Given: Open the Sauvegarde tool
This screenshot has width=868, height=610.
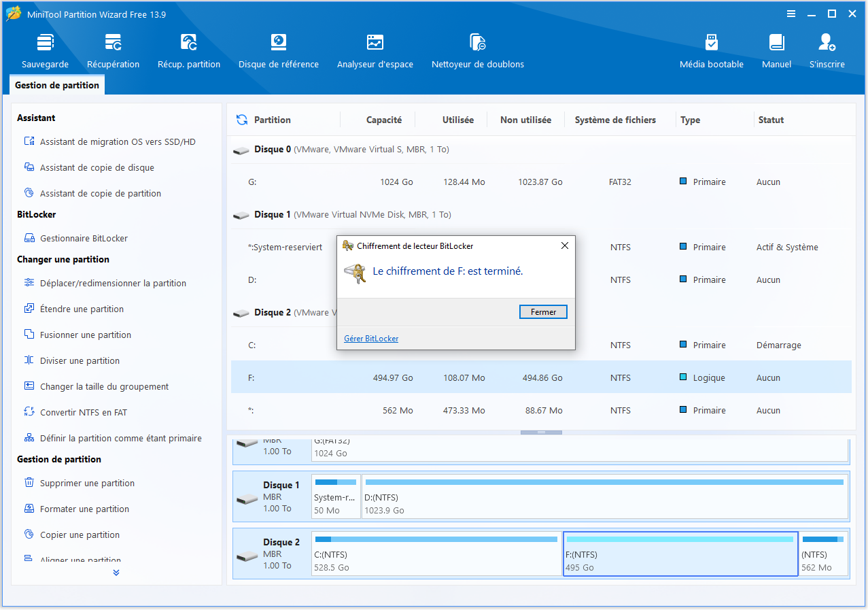Looking at the screenshot, I should tap(45, 51).
